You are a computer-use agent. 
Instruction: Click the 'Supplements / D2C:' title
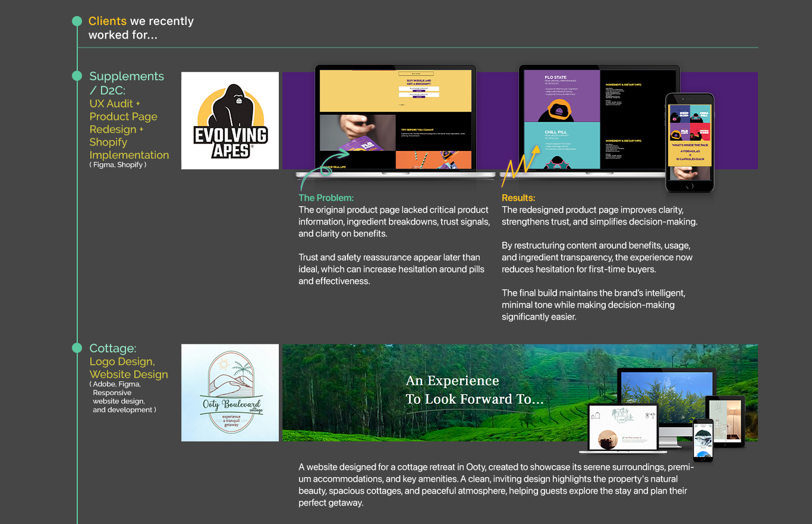coord(127,83)
